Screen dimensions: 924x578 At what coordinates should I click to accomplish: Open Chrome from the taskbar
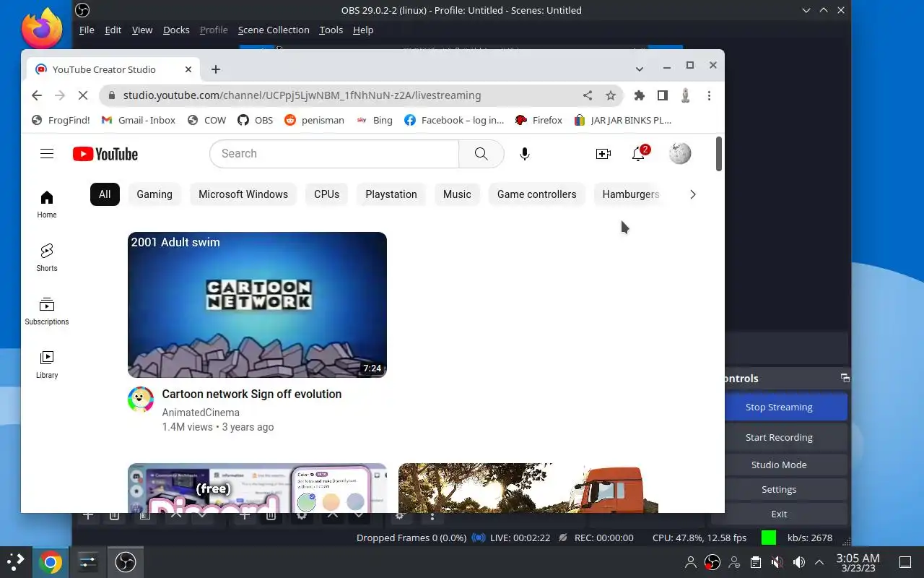(50, 562)
